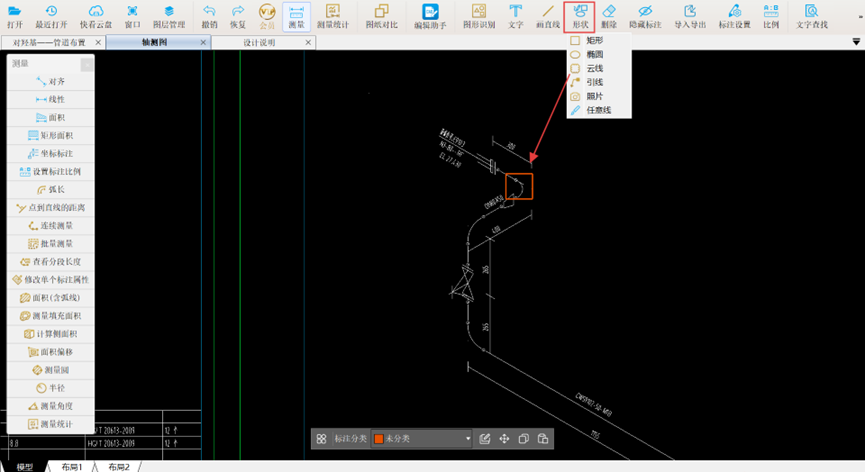Select 图形识别 shape recognition tool
This screenshot has width=865, height=472.
pyautogui.click(x=479, y=16)
